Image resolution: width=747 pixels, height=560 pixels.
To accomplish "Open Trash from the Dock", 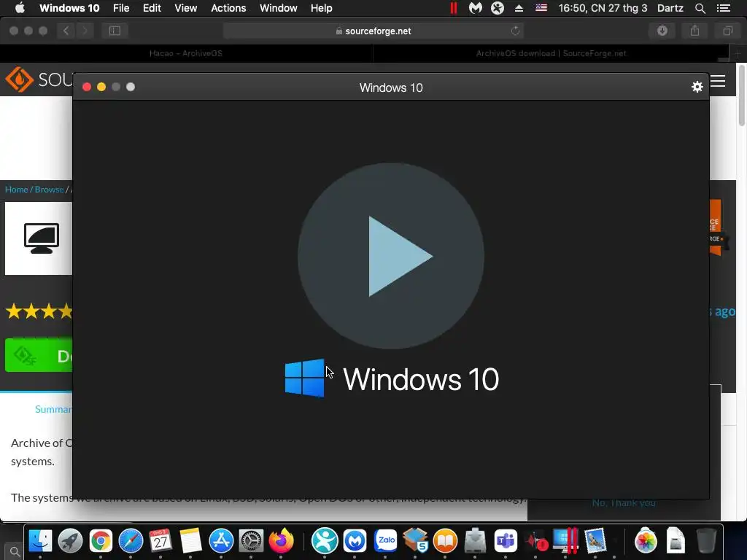I will pyautogui.click(x=706, y=541).
